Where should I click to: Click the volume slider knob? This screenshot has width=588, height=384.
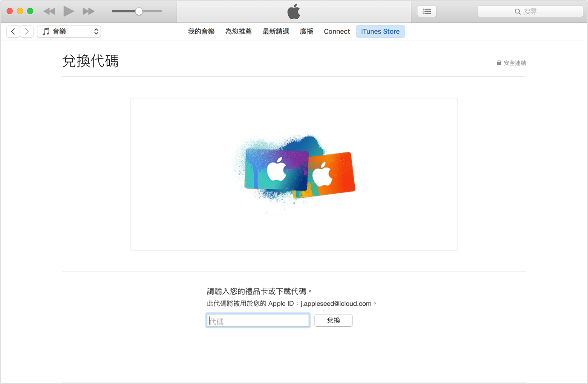pos(139,11)
